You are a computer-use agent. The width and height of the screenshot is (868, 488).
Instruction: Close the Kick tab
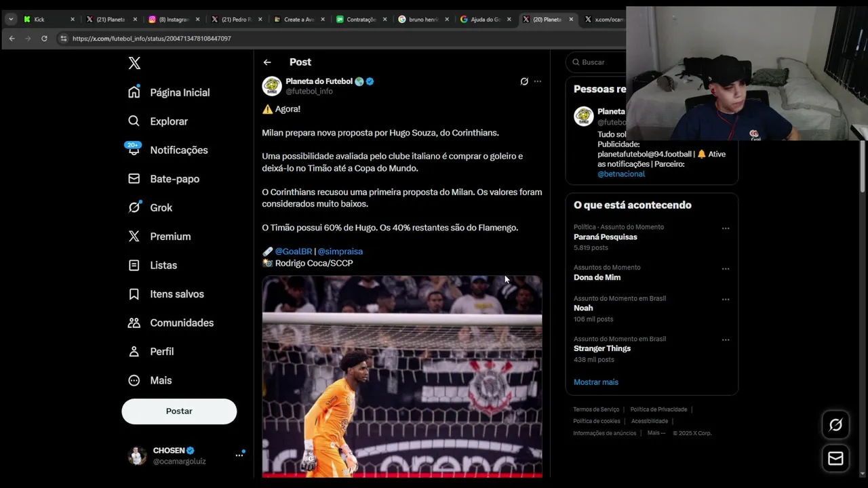click(72, 20)
